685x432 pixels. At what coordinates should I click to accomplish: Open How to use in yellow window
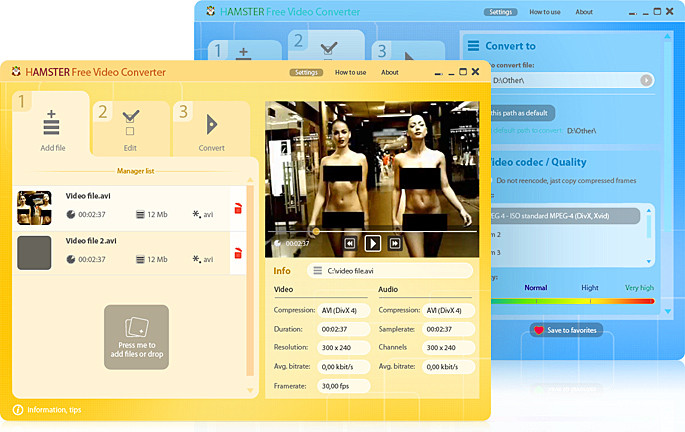[350, 73]
